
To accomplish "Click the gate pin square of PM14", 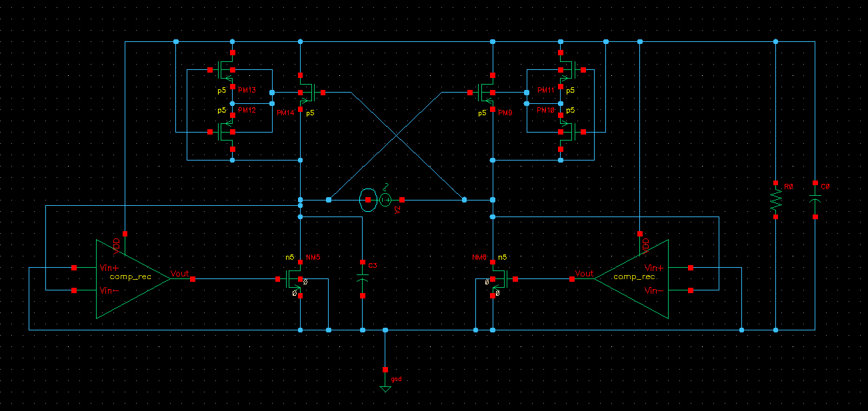I will point(323,93).
